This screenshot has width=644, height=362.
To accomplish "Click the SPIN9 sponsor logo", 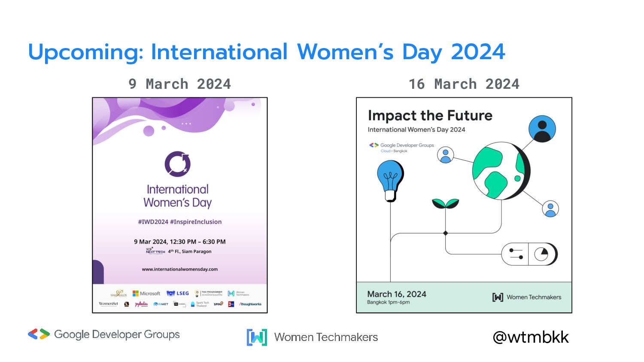I will (x=219, y=304).
